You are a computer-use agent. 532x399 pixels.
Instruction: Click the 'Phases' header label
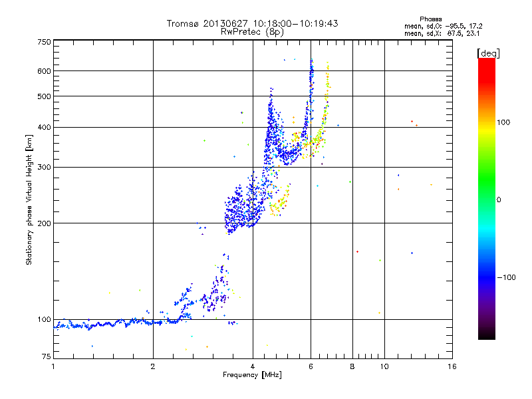coord(430,19)
